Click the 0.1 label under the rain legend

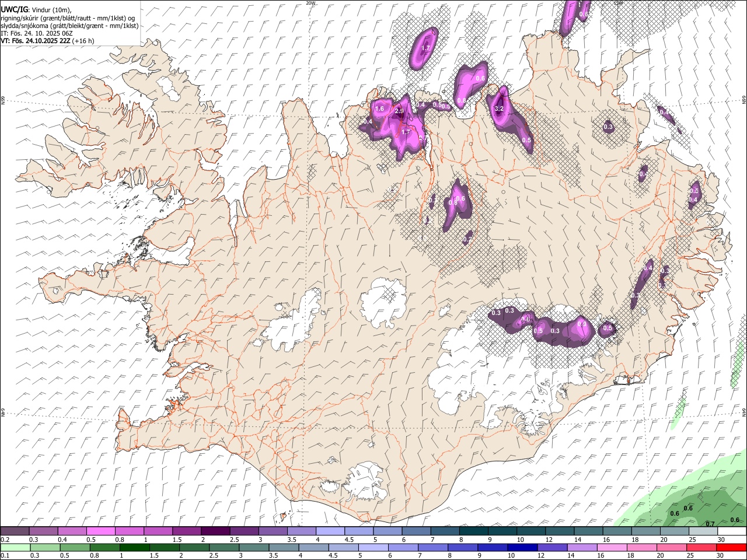tap(5, 556)
